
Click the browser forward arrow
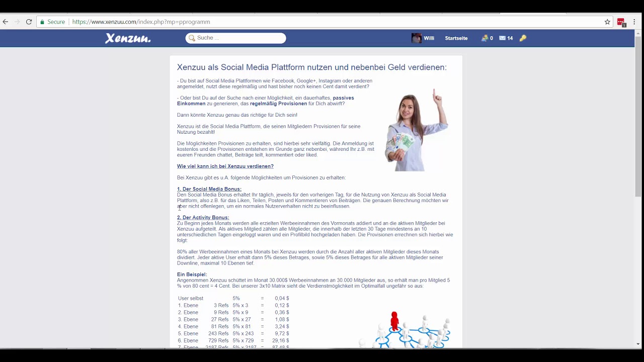17,22
